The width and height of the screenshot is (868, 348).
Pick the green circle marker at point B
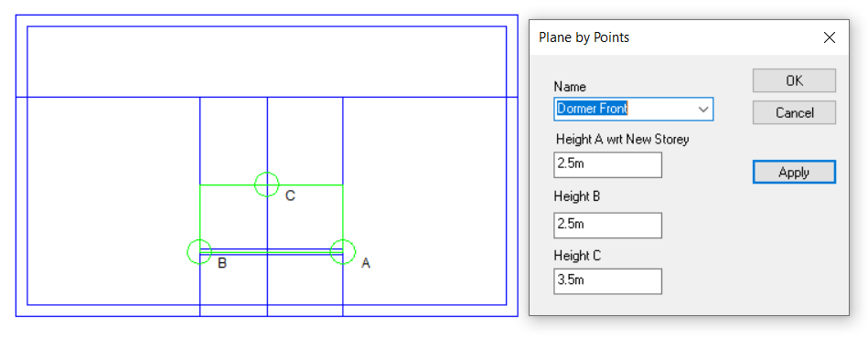[199, 252]
